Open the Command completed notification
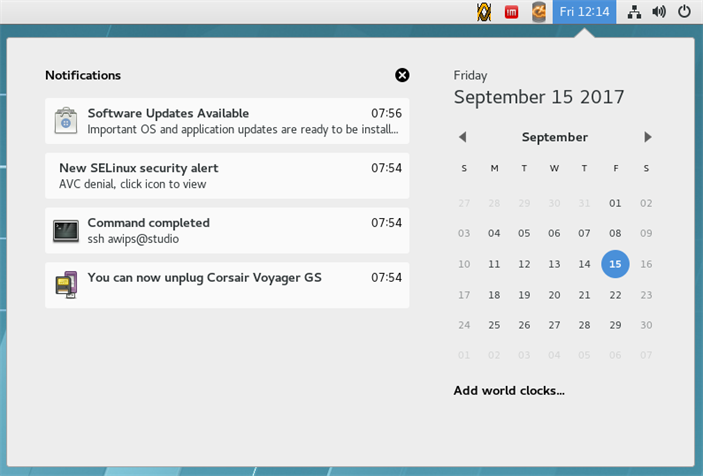The image size is (703, 476). click(x=227, y=230)
